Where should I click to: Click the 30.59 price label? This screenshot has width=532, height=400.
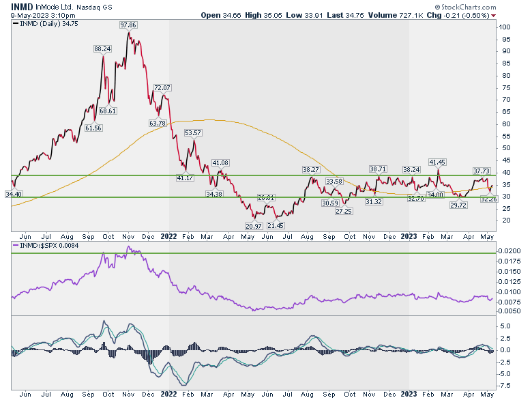330,203
